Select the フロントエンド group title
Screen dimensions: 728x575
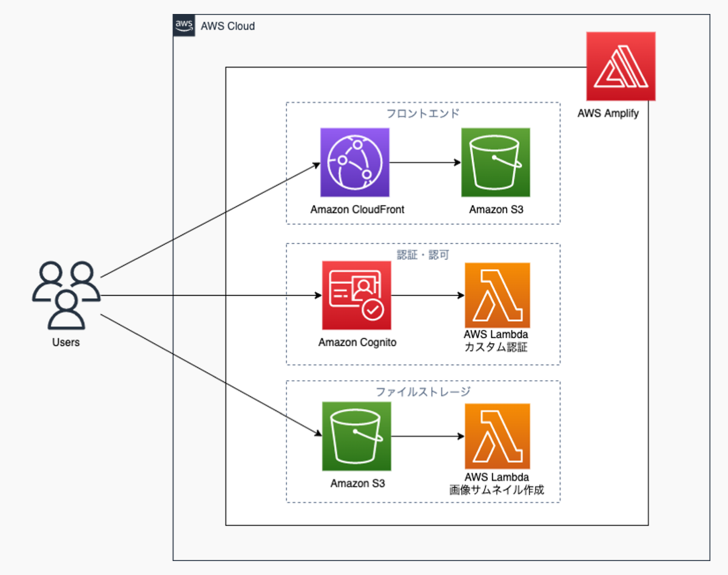[423, 114]
